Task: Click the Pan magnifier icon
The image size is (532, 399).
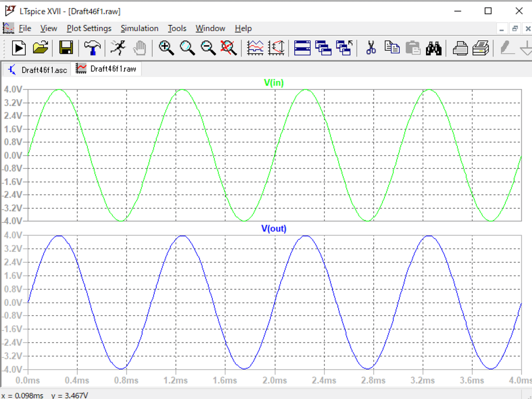Action: 187,47
